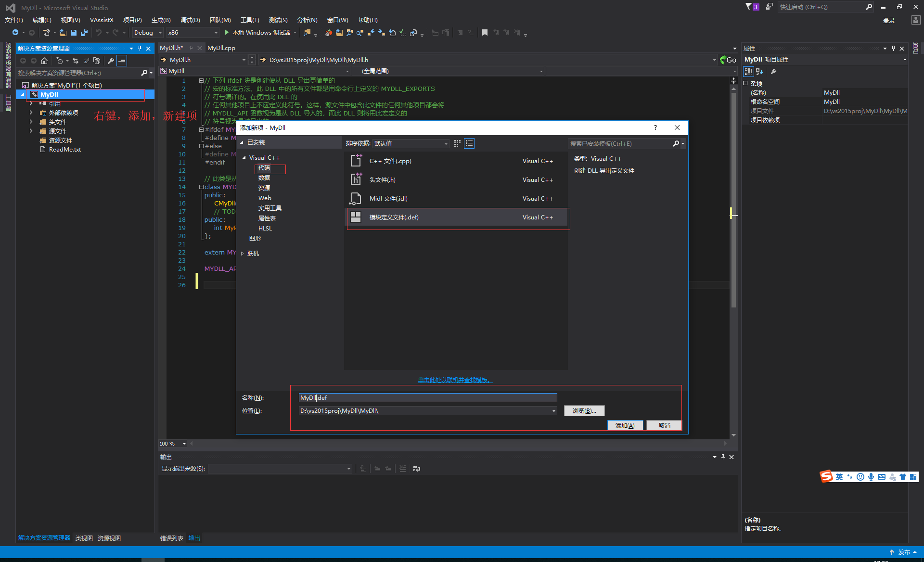Viewport: 924px width, 562px height.
Task: Open the 生成(B) build menu
Action: 161,20
